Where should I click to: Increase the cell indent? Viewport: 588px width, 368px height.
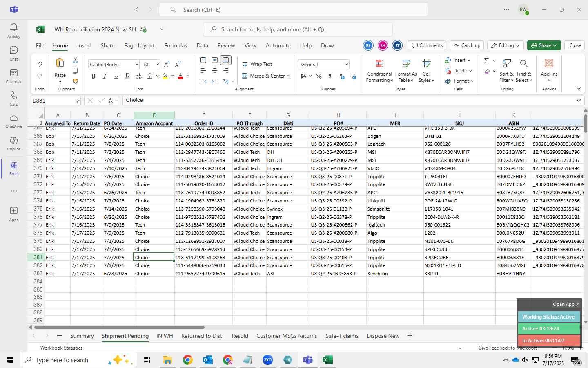coord(214,81)
